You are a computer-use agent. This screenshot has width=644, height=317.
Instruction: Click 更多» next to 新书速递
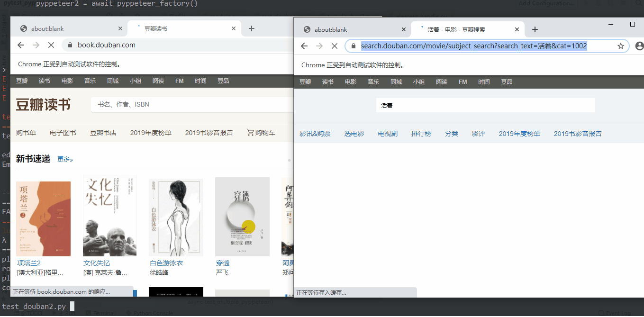(65, 159)
